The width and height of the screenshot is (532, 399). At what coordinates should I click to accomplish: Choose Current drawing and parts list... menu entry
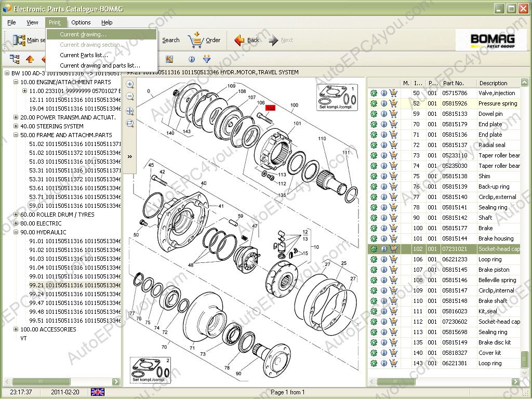tap(100, 65)
